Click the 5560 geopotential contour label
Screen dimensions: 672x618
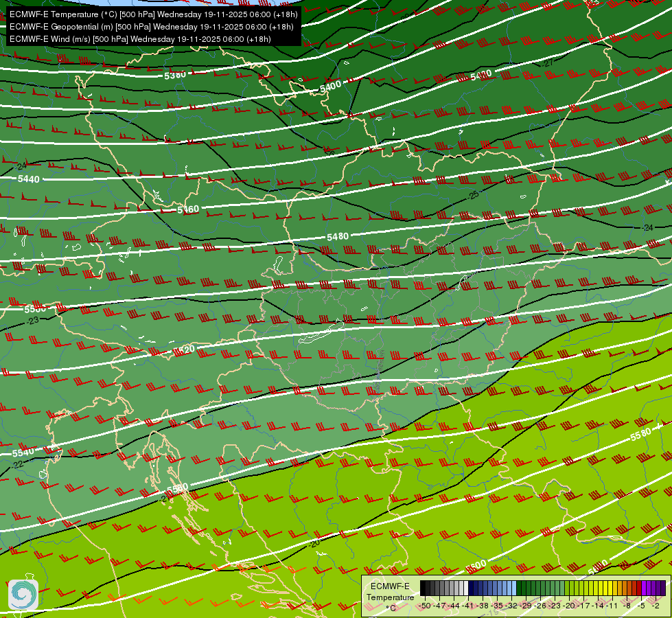point(178,489)
